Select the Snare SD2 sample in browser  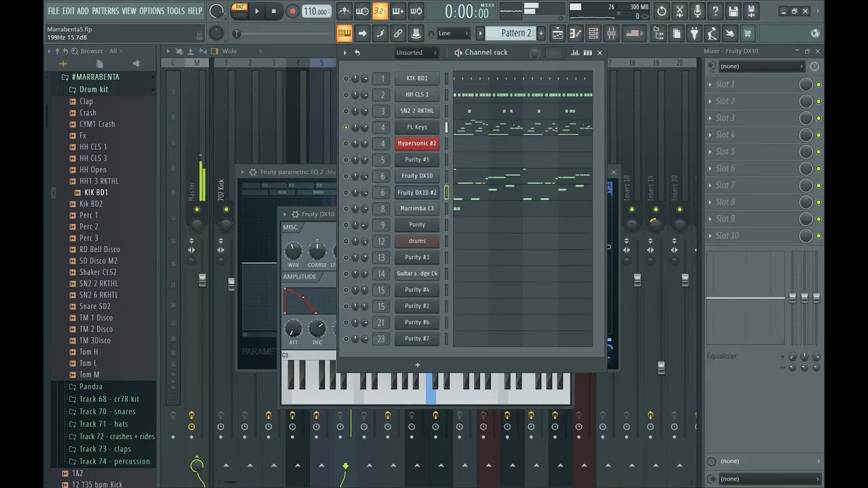coord(95,306)
